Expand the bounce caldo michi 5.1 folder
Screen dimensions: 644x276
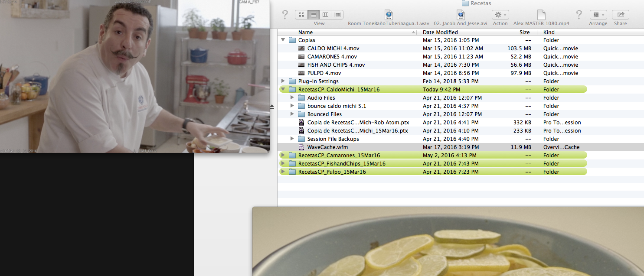[292, 106]
